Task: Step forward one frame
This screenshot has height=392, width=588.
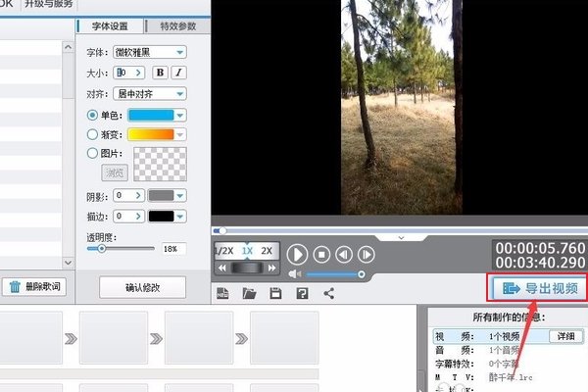Action: click(366, 255)
